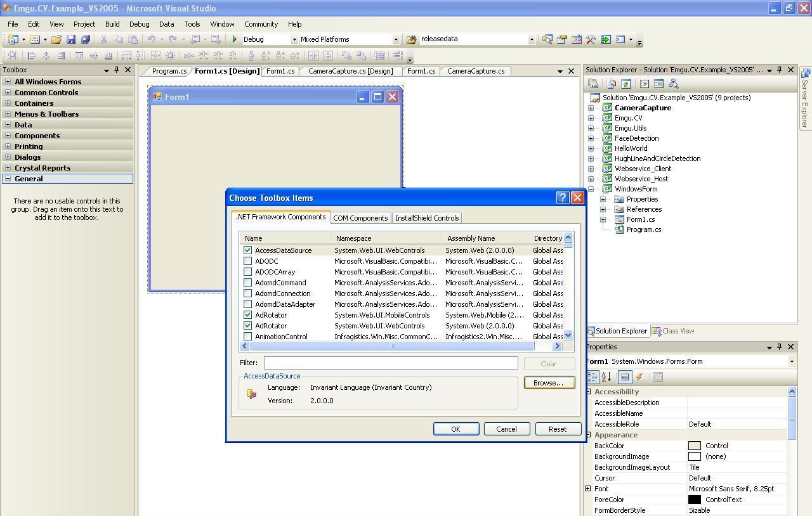Uncheck the AccessDataSource checkbox

tap(247, 250)
